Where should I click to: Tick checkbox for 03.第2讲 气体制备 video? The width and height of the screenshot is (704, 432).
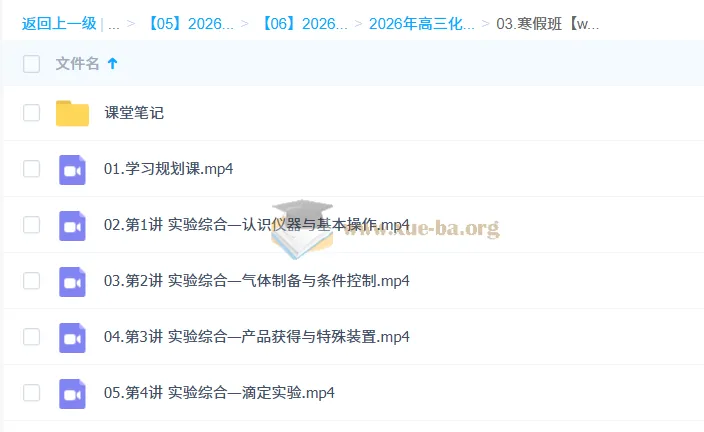[32, 281]
